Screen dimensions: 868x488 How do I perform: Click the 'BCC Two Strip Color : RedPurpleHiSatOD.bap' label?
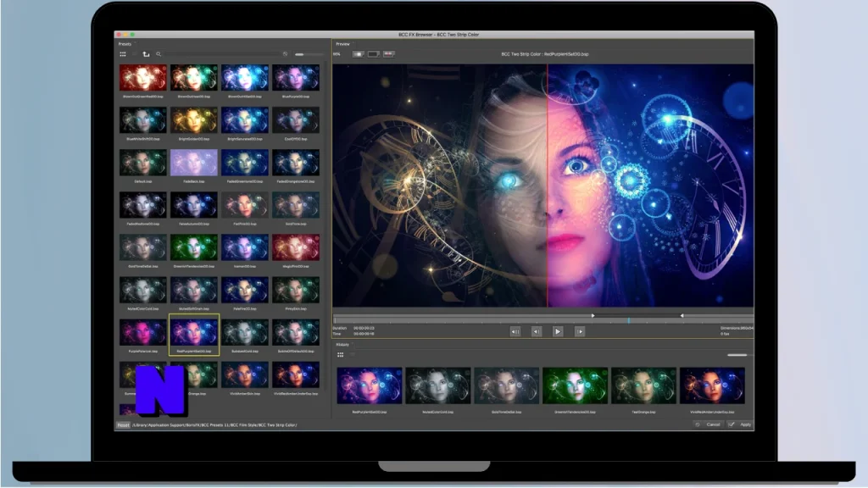(545, 54)
